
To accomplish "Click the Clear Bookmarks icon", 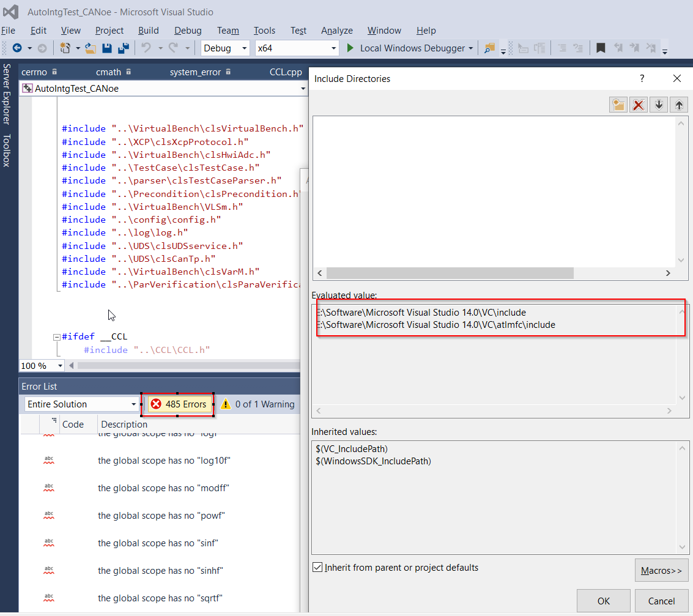I will pos(651,48).
